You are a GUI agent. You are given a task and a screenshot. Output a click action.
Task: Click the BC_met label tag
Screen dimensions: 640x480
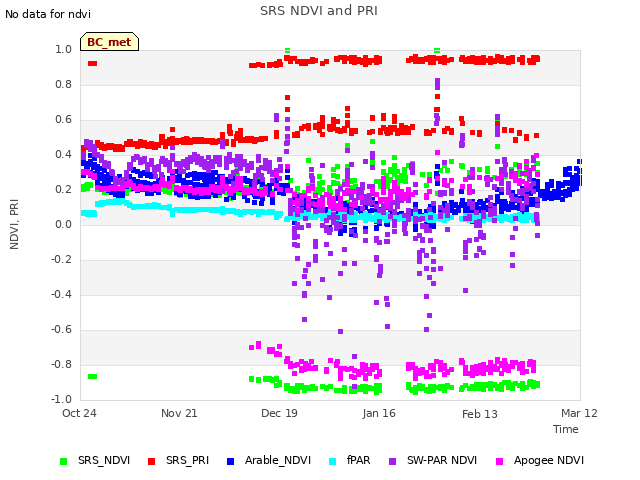pyautogui.click(x=109, y=42)
